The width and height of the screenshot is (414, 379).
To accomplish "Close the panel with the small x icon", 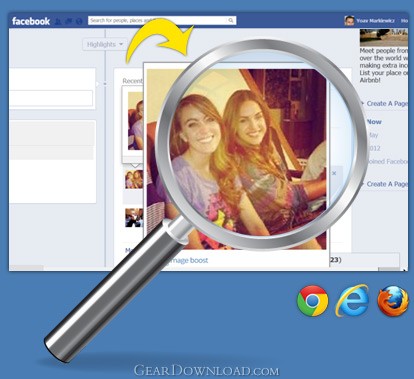I will [334, 173].
